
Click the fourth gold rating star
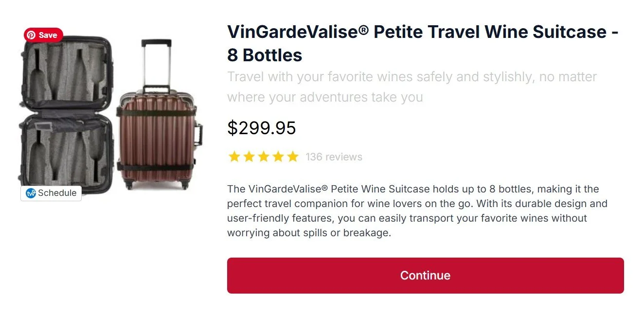click(278, 157)
